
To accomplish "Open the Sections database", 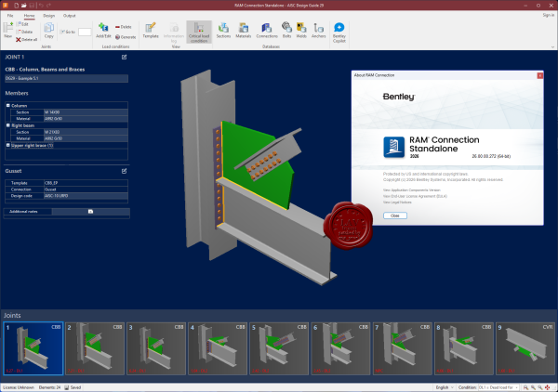I will tap(223, 31).
